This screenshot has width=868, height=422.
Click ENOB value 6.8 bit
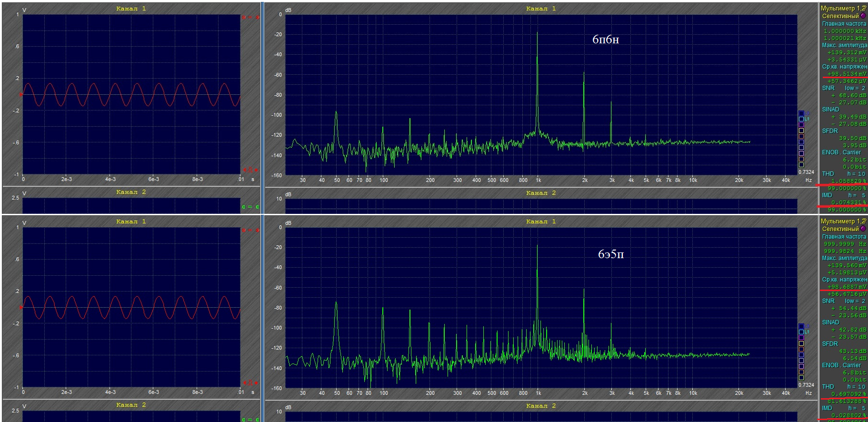[855, 372]
